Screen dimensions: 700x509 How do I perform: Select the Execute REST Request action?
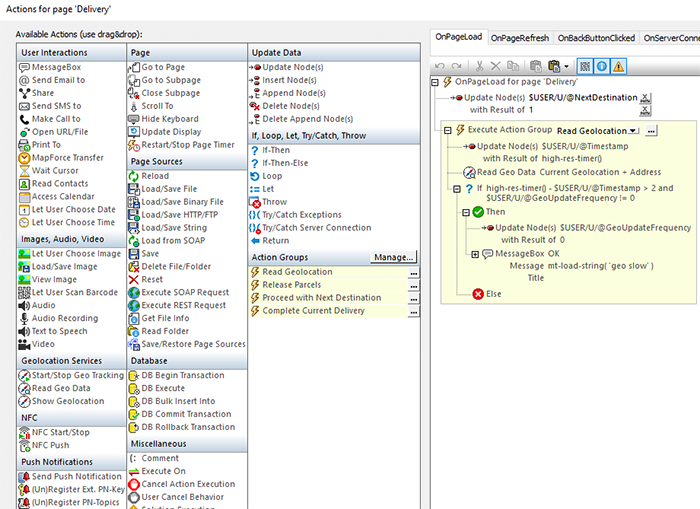click(x=185, y=305)
